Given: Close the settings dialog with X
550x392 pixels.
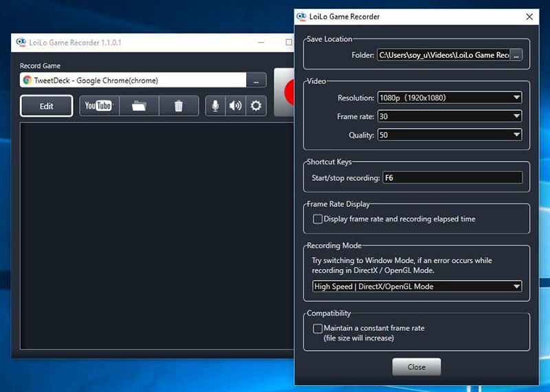Looking at the screenshot, I should pos(529,17).
